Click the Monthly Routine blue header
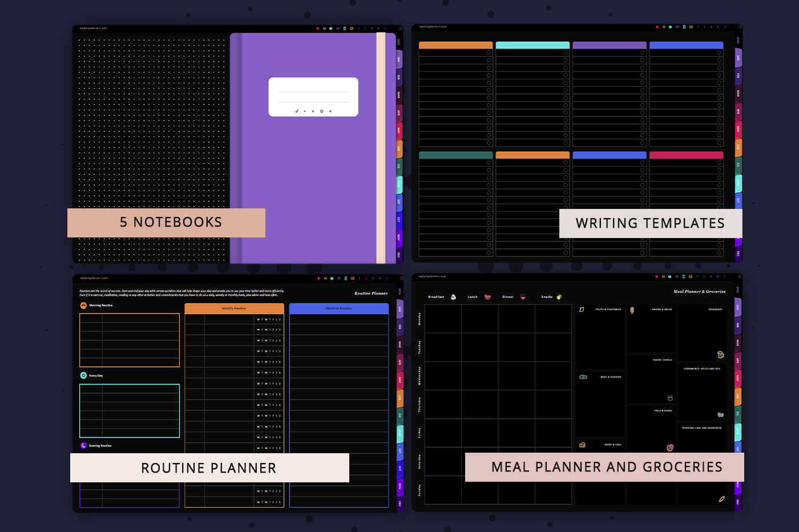799x532 pixels. (338, 308)
